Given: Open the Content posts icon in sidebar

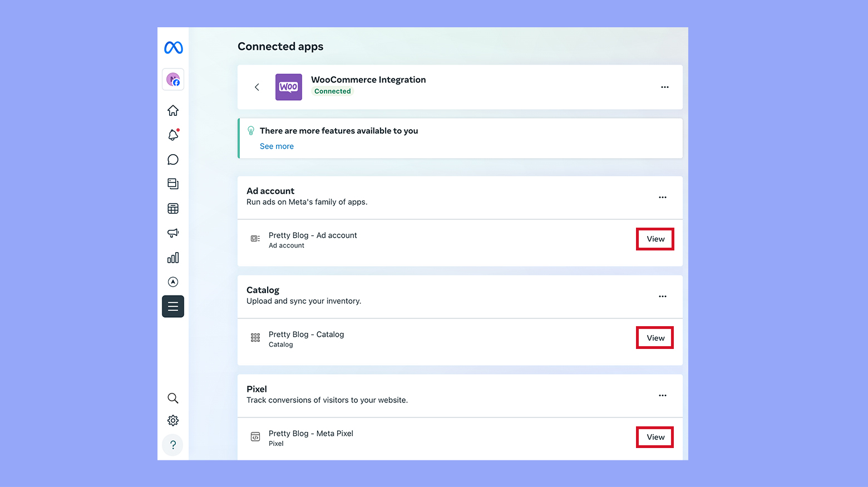Looking at the screenshot, I should click(x=173, y=184).
